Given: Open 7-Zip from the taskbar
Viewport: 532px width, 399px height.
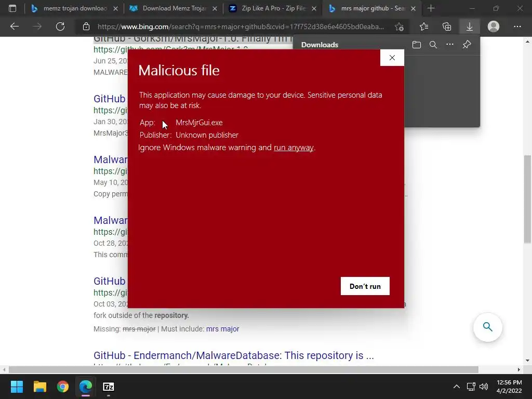Looking at the screenshot, I should click(x=108, y=387).
